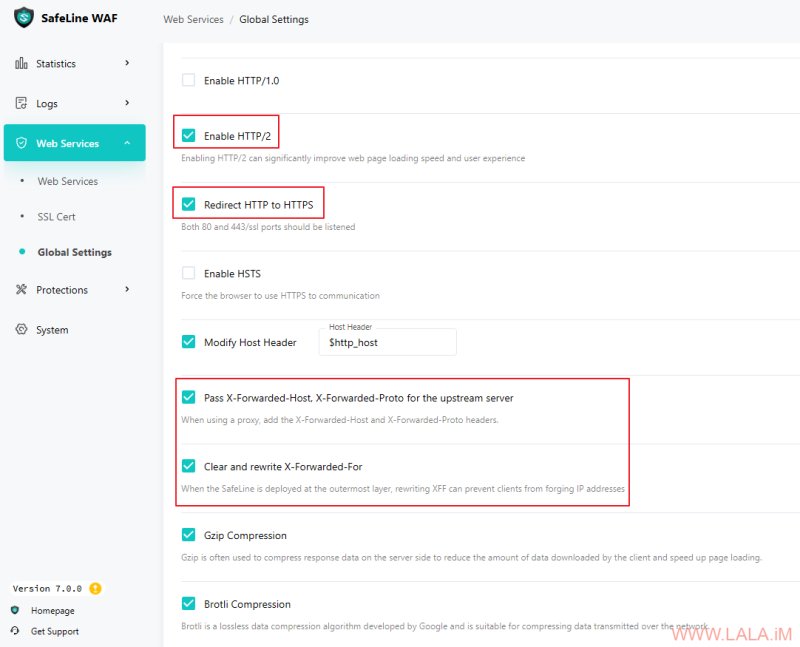The image size is (800, 647).
Task: Click the Statistics bar chart icon
Action: pos(21,63)
